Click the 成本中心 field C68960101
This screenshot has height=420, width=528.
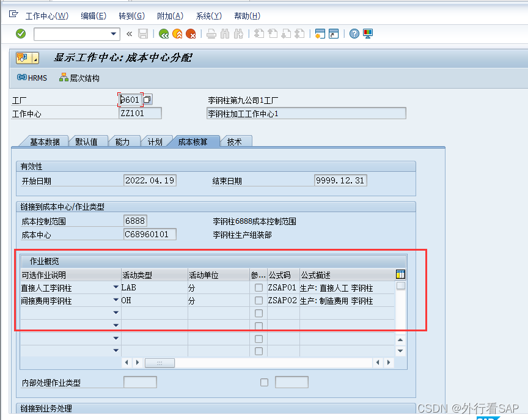coord(150,234)
